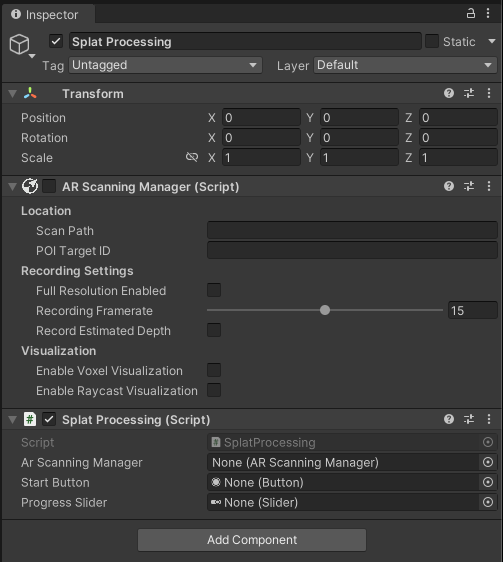Open the GameObject cube icon picker
This screenshot has height=562, width=503.
point(19,44)
